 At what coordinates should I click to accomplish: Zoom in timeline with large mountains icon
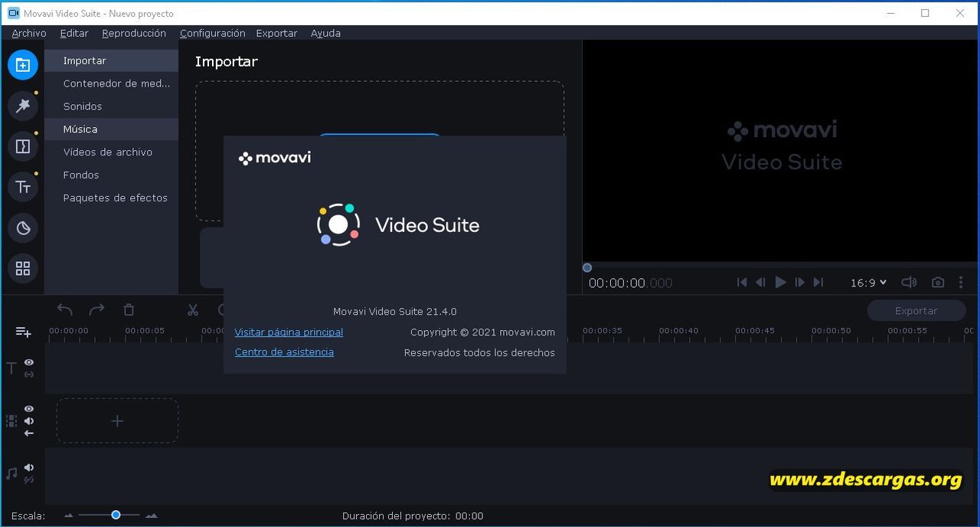click(x=152, y=516)
